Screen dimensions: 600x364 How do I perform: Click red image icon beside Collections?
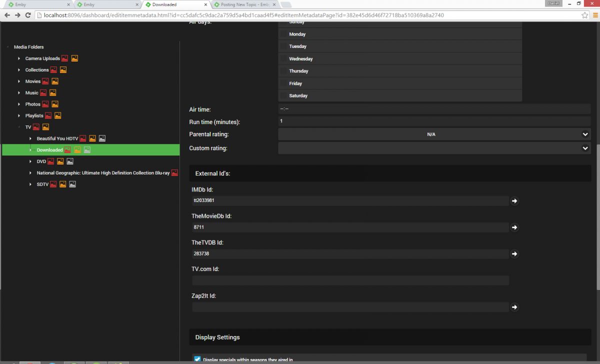(53, 70)
